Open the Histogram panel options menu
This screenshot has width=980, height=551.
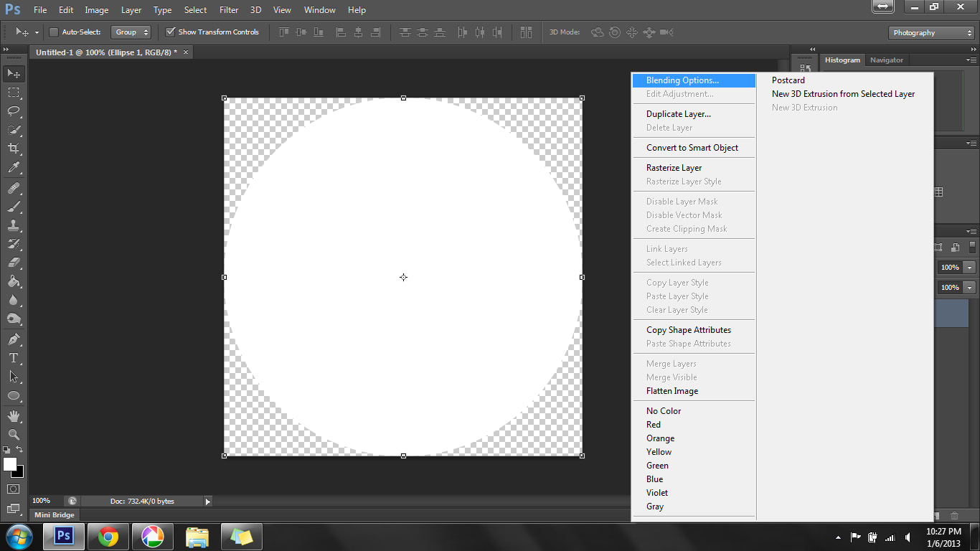[x=971, y=60]
